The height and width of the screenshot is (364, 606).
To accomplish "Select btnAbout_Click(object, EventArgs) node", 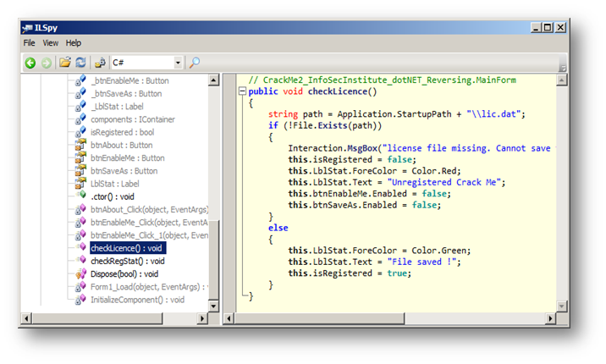I will point(150,209).
